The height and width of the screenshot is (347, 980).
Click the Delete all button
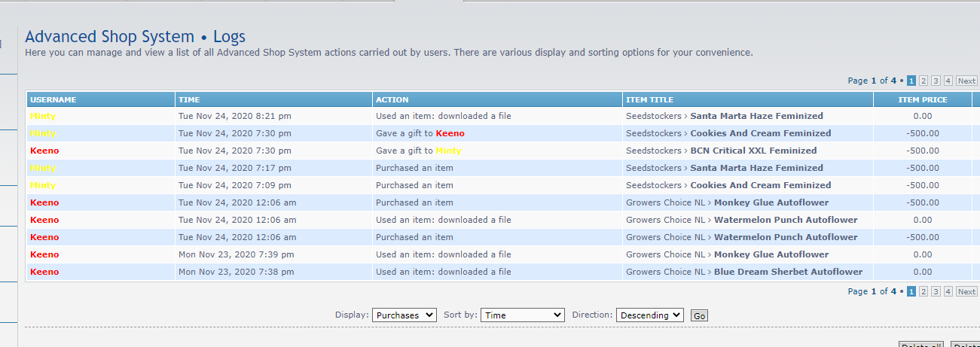pyautogui.click(x=921, y=345)
